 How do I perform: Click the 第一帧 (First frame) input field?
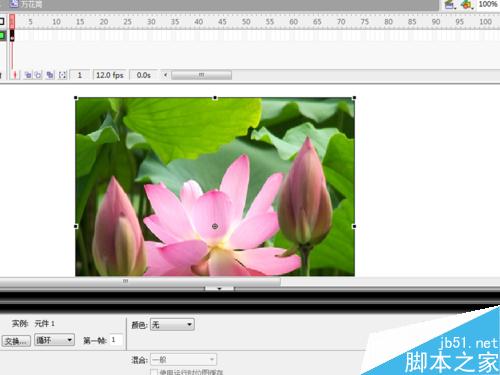coord(116,340)
